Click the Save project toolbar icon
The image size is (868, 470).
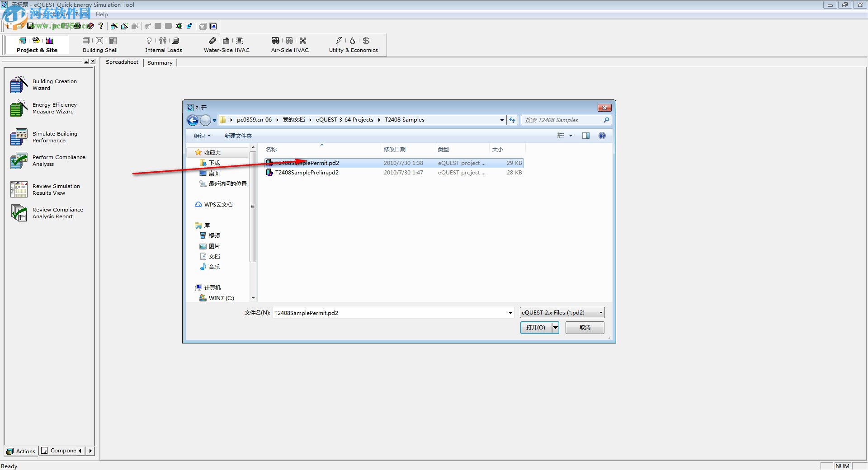[x=30, y=26]
